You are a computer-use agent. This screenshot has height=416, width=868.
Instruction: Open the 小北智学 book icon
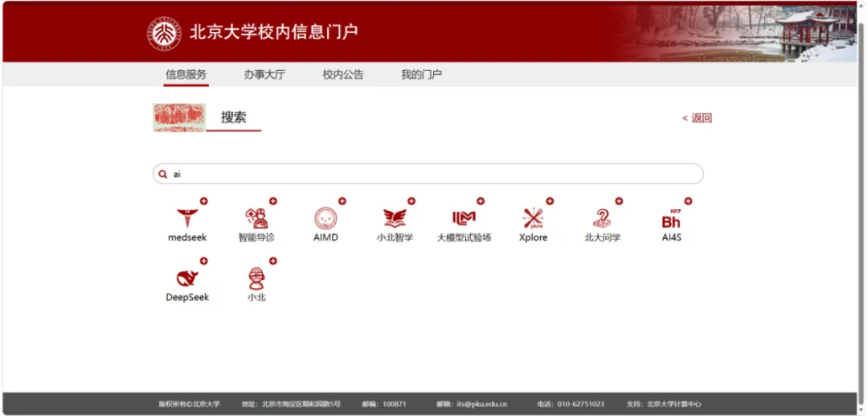(x=395, y=218)
